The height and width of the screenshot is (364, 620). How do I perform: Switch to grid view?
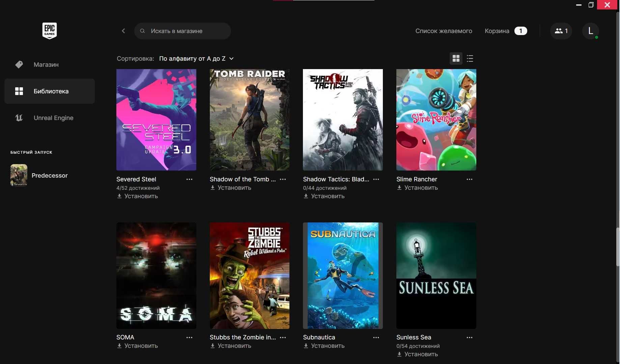pyautogui.click(x=456, y=59)
